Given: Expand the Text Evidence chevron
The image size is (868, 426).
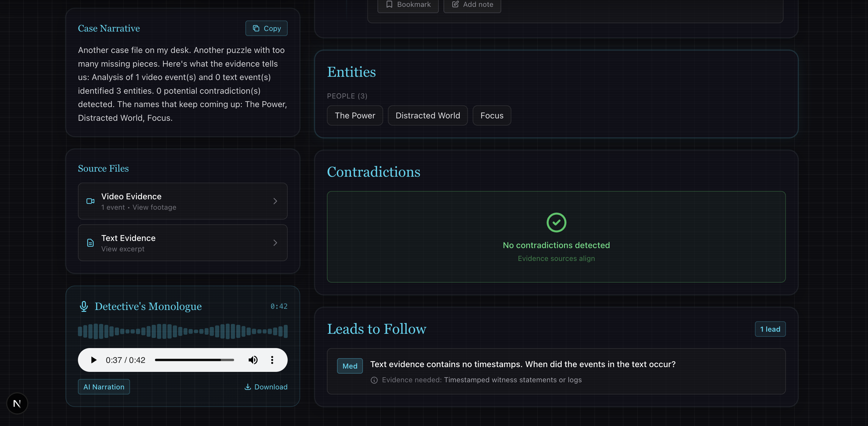Looking at the screenshot, I should click(x=275, y=243).
